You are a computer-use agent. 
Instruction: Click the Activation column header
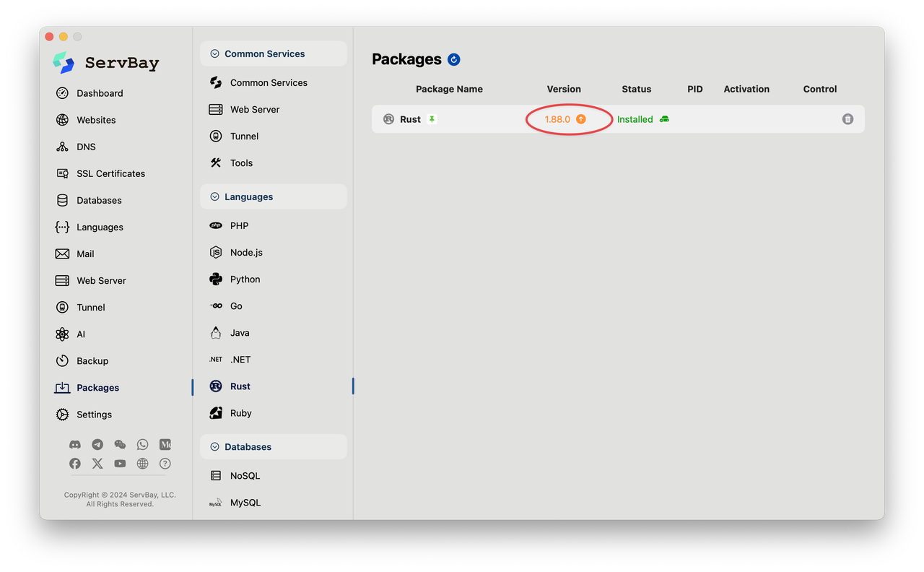point(746,89)
